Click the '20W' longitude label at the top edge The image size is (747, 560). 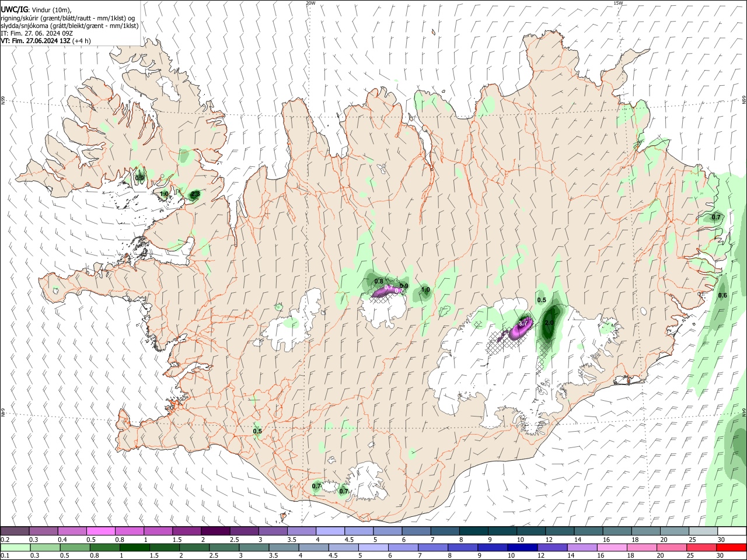[x=310, y=3]
